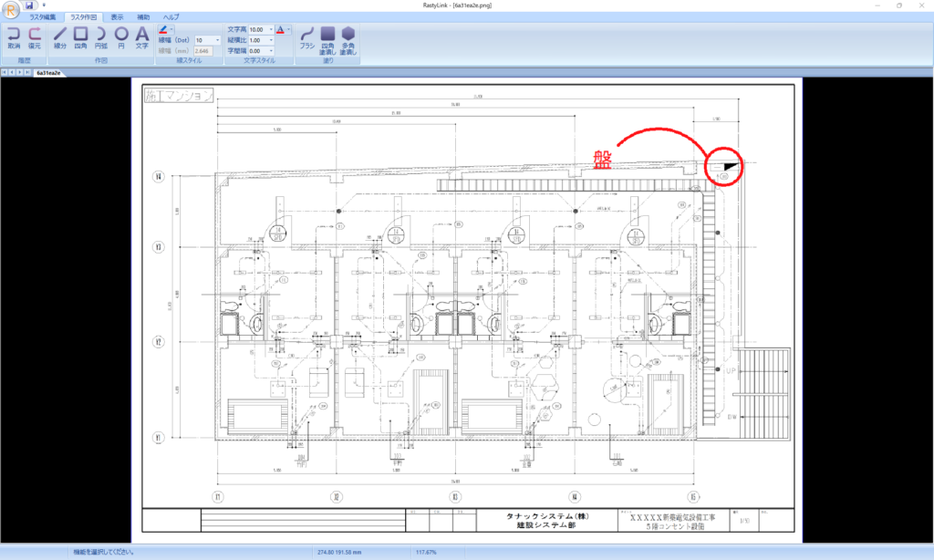Close the RastyLink window
934x560 pixels.
tap(921, 5)
